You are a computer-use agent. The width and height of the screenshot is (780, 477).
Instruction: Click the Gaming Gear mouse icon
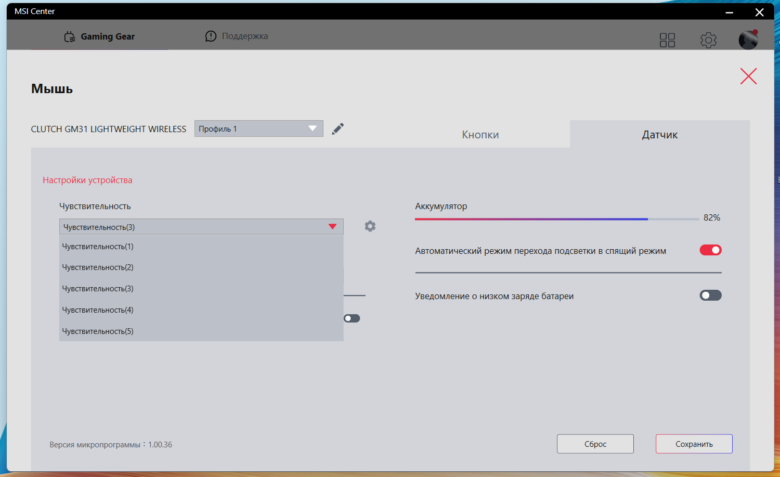coord(69,37)
